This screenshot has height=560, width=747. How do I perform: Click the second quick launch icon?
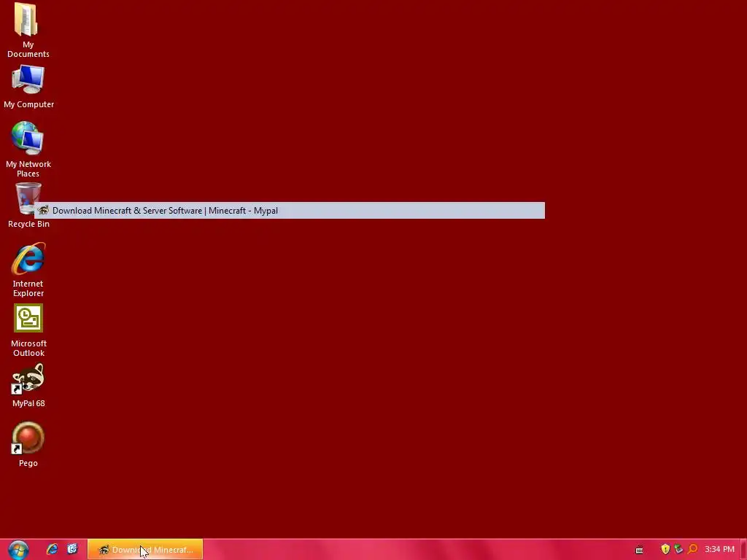tap(72, 549)
